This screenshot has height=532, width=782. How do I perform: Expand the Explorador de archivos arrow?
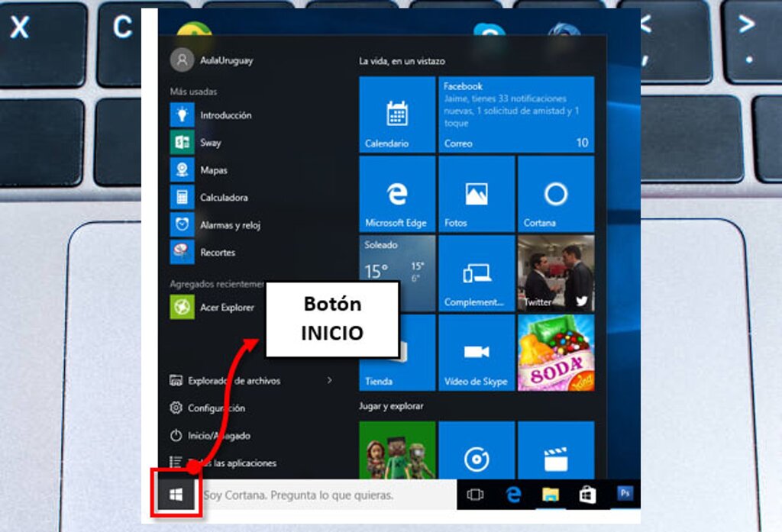(x=329, y=380)
